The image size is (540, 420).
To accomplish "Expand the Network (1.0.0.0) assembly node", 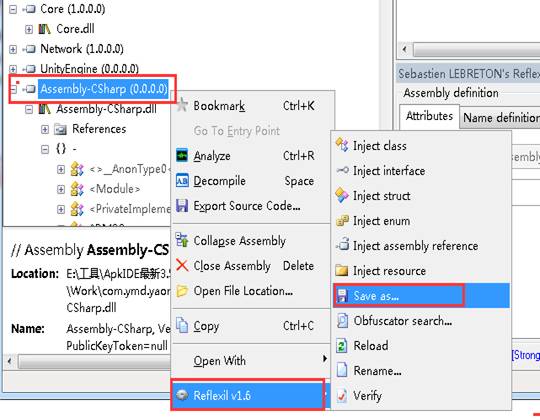I will tap(13, 49).
